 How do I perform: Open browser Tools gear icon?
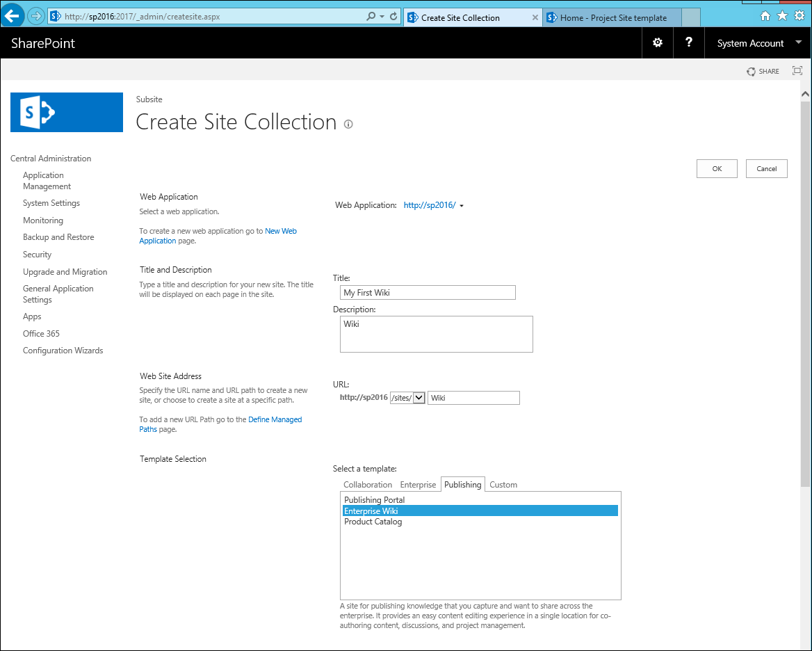pos(799,16)
